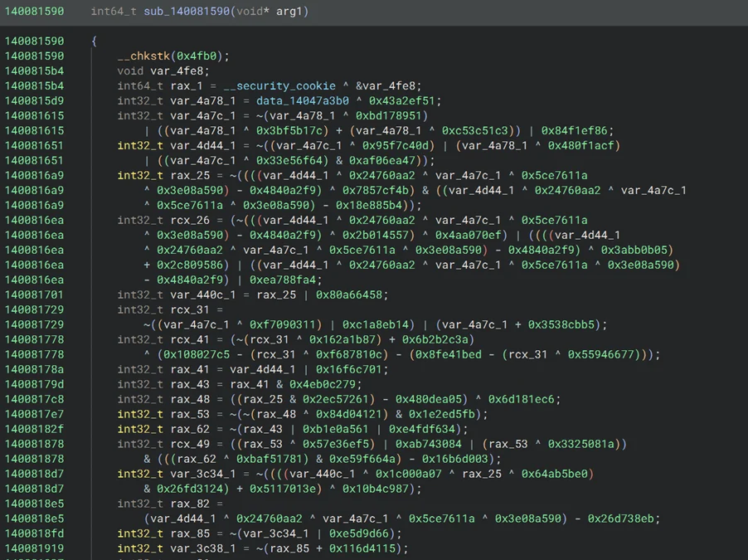Click the constant 0x3abb0b05

pos(634,250)
